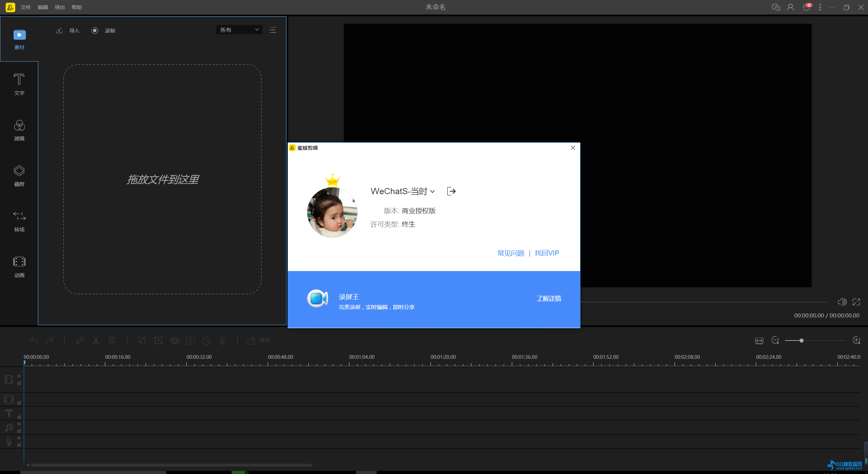
Task: Open the 找回VIP link
Action: click(547, 253)
